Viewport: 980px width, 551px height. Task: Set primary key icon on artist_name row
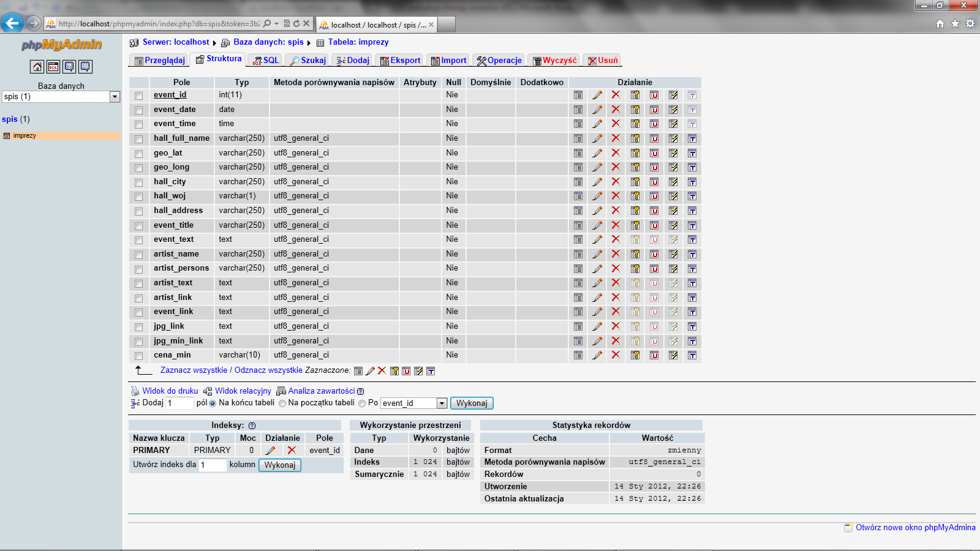[x=635, y=254]
